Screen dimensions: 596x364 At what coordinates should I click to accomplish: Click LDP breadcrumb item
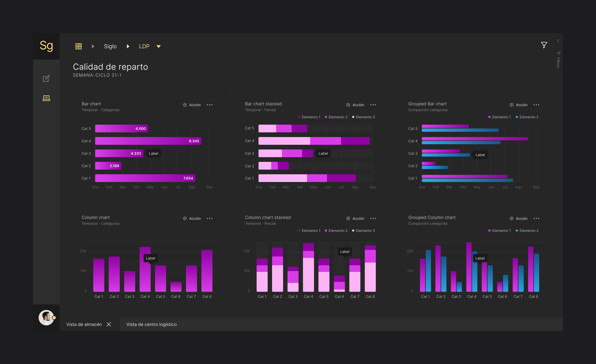click(144, 46)
